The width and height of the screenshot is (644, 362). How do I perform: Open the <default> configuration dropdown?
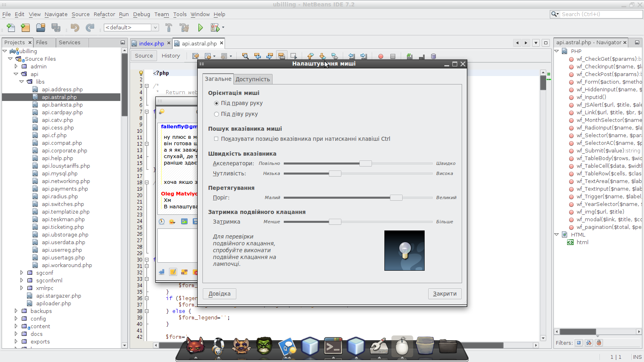click(155, 27)
